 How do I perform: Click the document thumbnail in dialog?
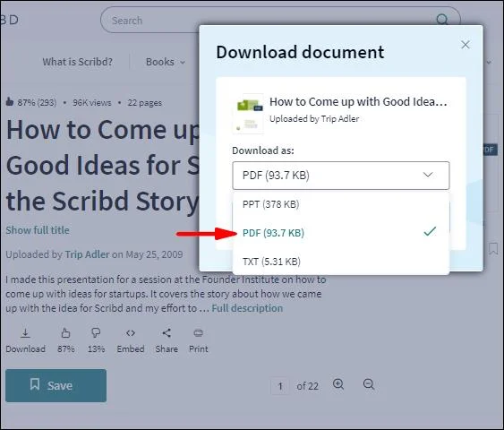pos(248,113)
